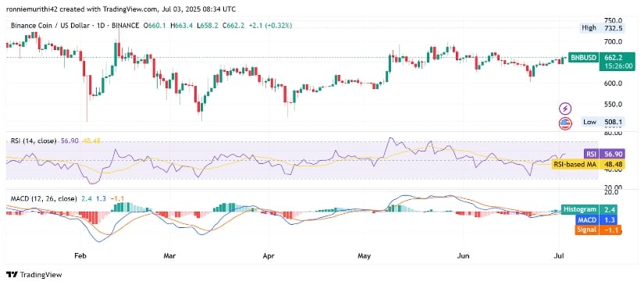
Task: Click the purple lightning bolt event icon
Action: pos(566,109)
